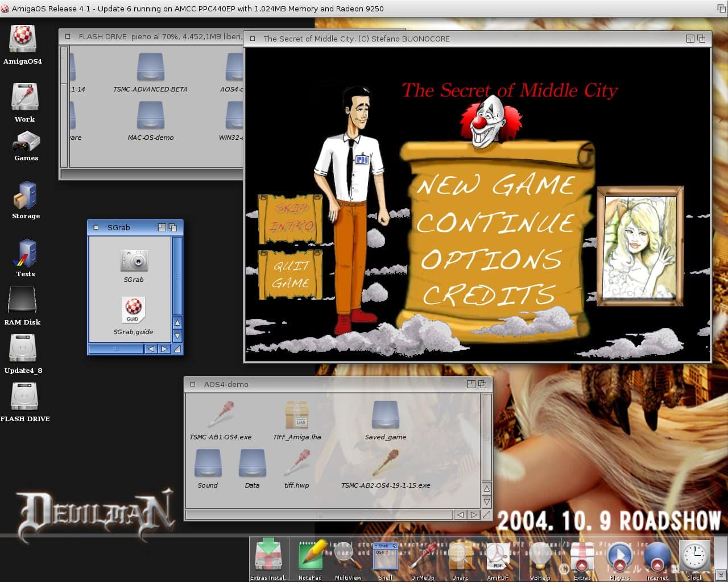Click AOS4-demo window scroll down arrow
728x582 pixels.
coord(487,502)
